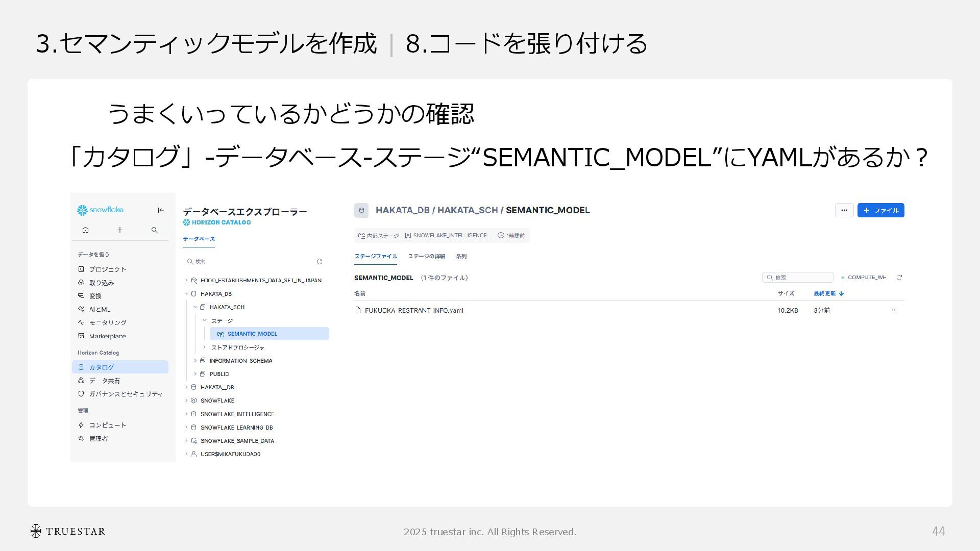980x551 pixels.
Task: Open the COMPUTE_WH warehouse selector
Action: [x=866, y=278]
